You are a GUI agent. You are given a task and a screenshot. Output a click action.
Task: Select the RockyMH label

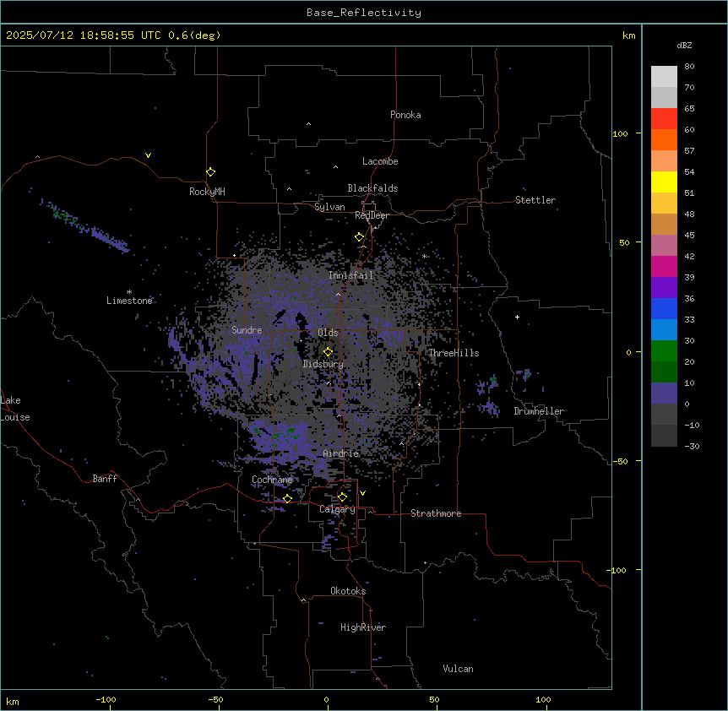(207, 192)
